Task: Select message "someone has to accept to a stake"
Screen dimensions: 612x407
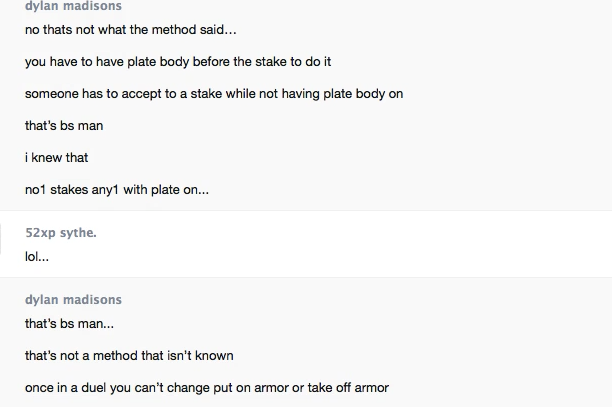Action: [x=213, y=94]
